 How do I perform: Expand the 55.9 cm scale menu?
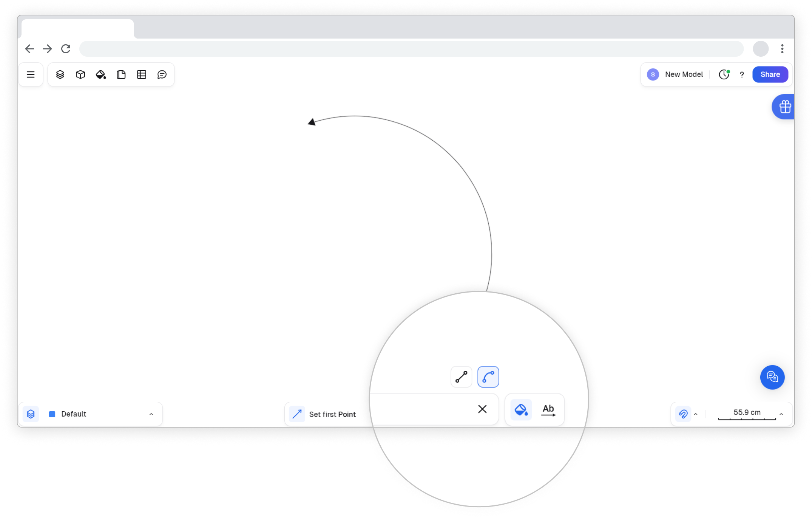pyautogui.click(x=781, y=414)
